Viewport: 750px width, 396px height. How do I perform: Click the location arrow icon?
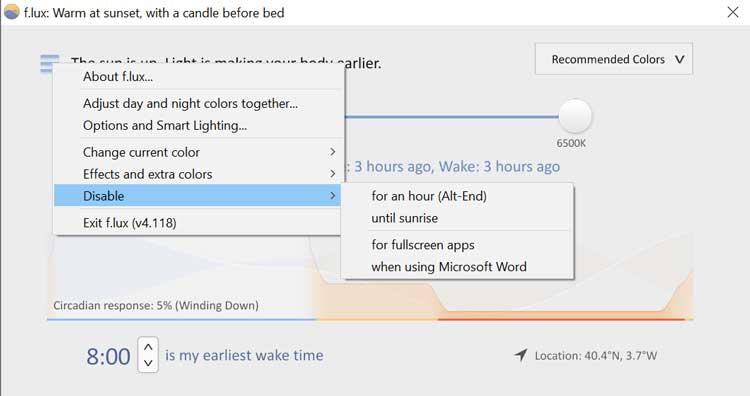point(521,355)
